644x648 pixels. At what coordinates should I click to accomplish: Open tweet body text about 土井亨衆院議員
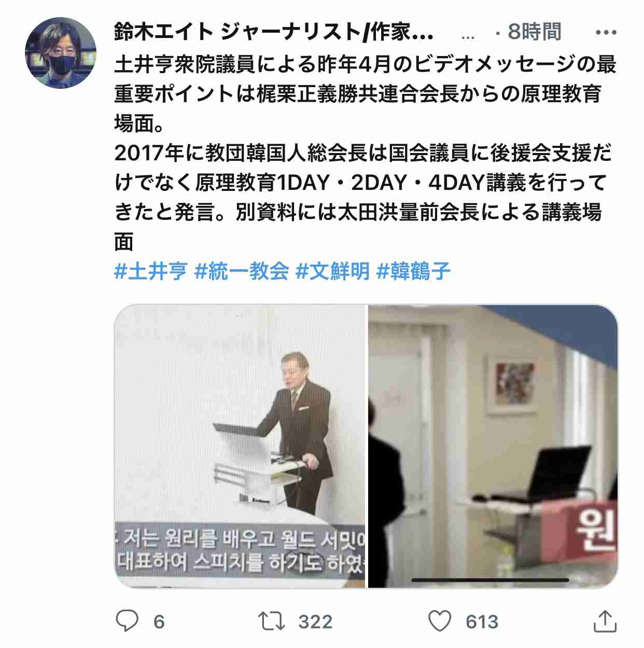pyautogui.click(x=365, y=153)
